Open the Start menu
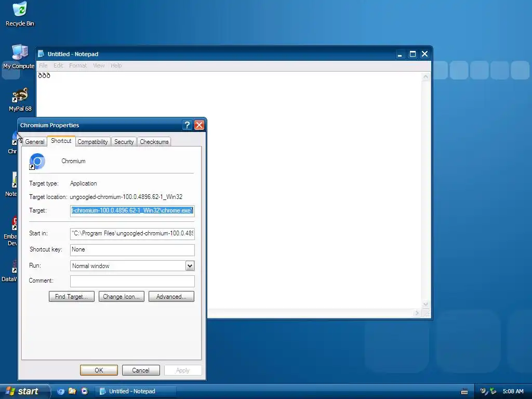The width and height of the screenshot is (532, 399). 24,391
